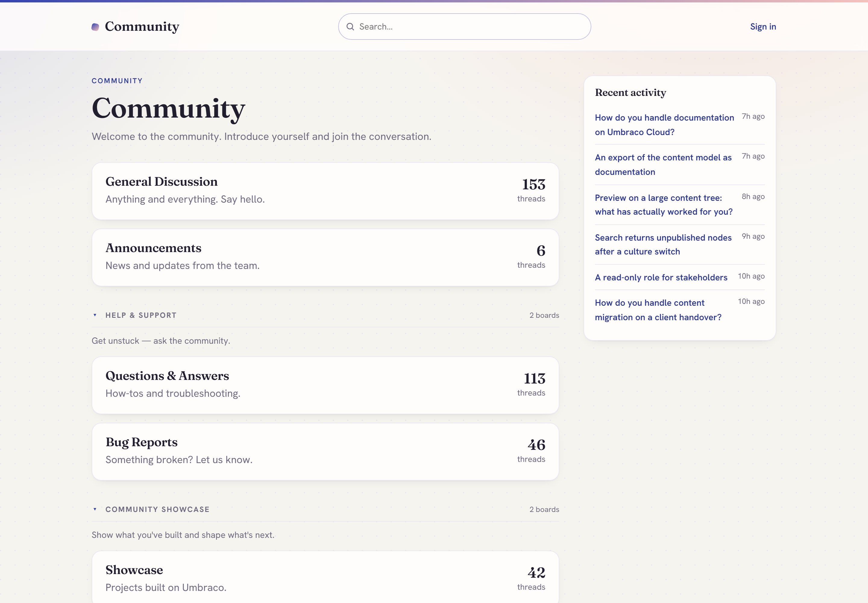
Task: Click the Recent activity heading
Action: pos(631,93)
